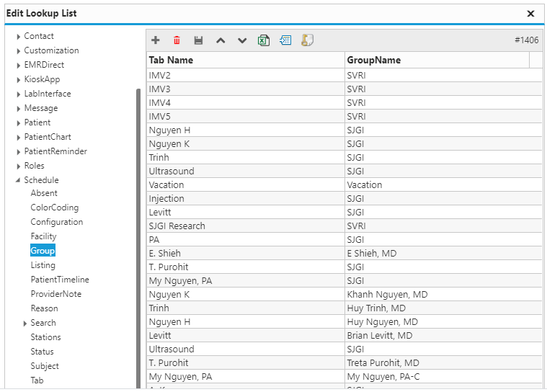
Task: Click the Excel export icon
Action: coord(264,40)
